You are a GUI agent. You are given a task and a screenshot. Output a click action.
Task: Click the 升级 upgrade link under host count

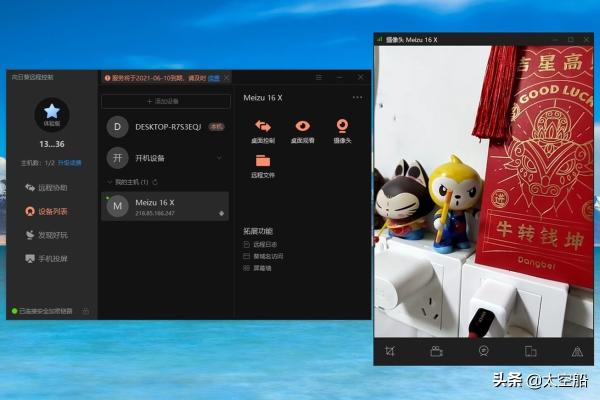(70, 163)
